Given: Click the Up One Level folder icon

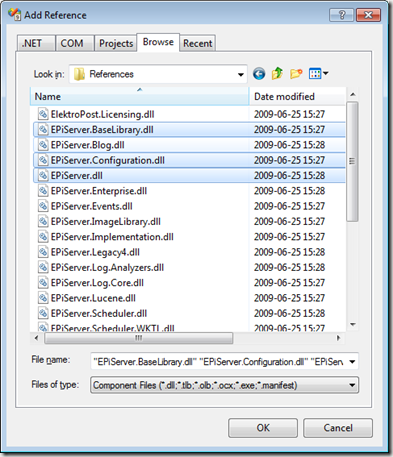Looking at the screenshot, I should (x=277, y=73).
